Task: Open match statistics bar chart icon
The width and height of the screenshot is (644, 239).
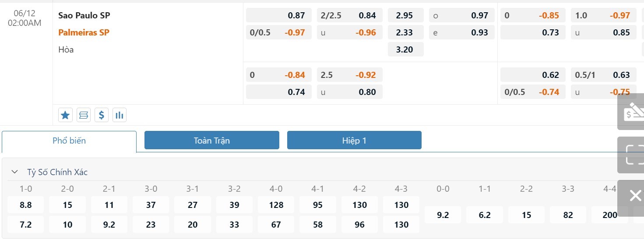Action: tap(119, 115)
